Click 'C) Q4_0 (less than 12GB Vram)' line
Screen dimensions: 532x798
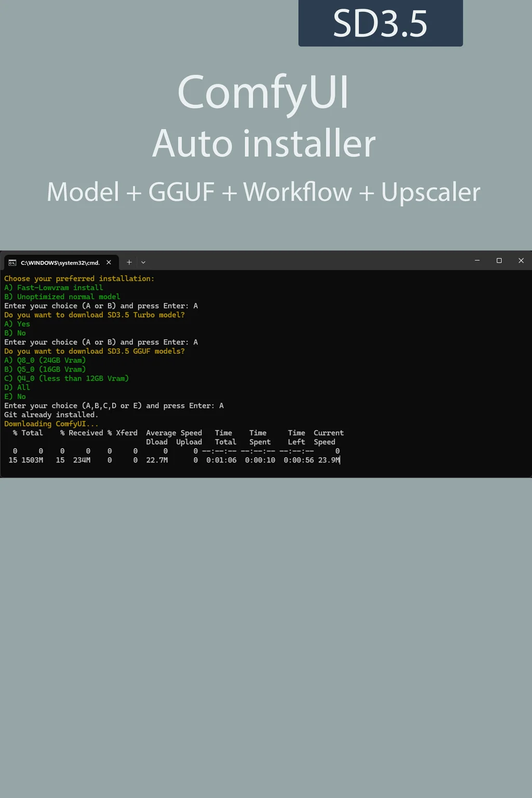click(66, 379)
